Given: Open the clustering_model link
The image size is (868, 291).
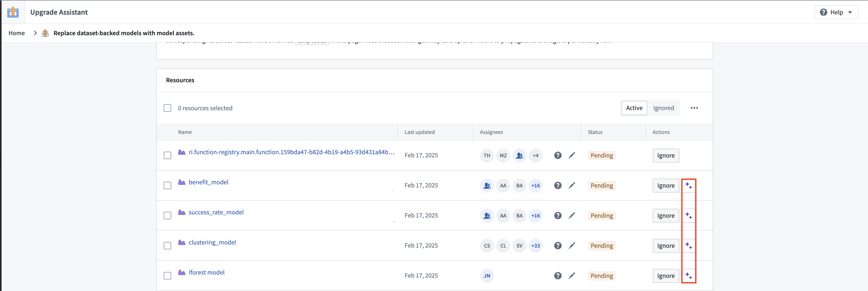Looking at the screenshot, I should tap(212, 242).
